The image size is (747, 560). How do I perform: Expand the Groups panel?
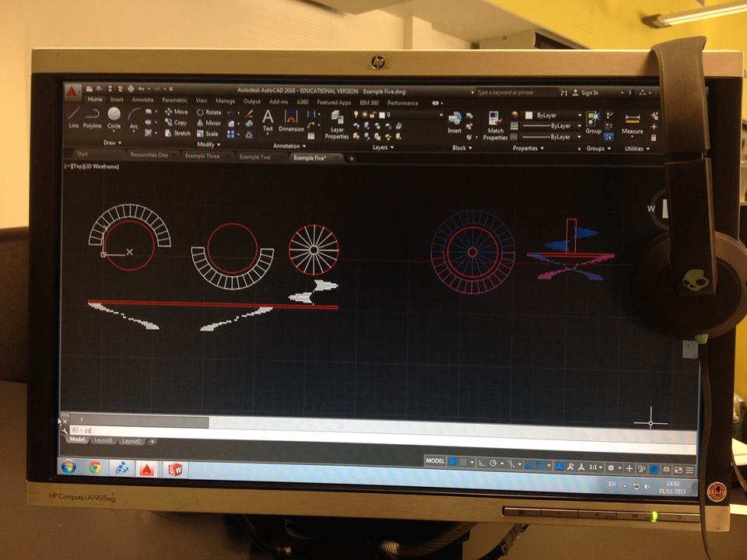point(598,149)
